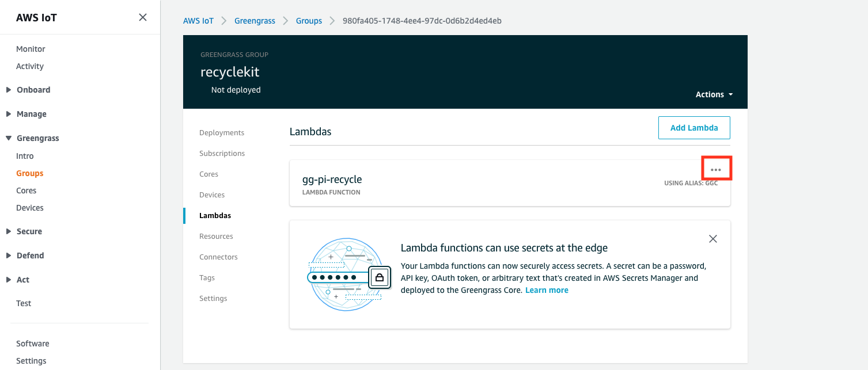
Task: Open Settings in the left sidebar
Action: pos(31,361)
